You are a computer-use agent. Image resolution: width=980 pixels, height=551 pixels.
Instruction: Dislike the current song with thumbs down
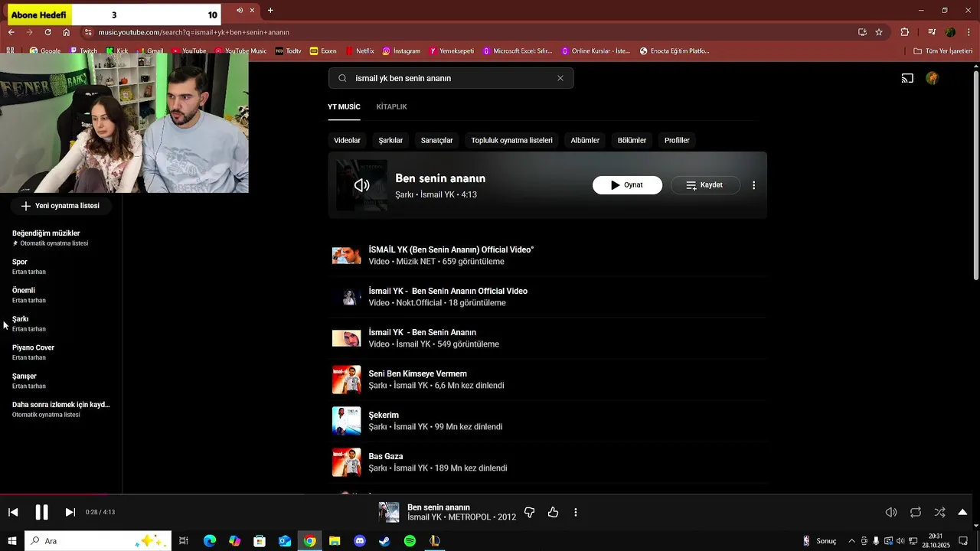[x=529, y=512]
